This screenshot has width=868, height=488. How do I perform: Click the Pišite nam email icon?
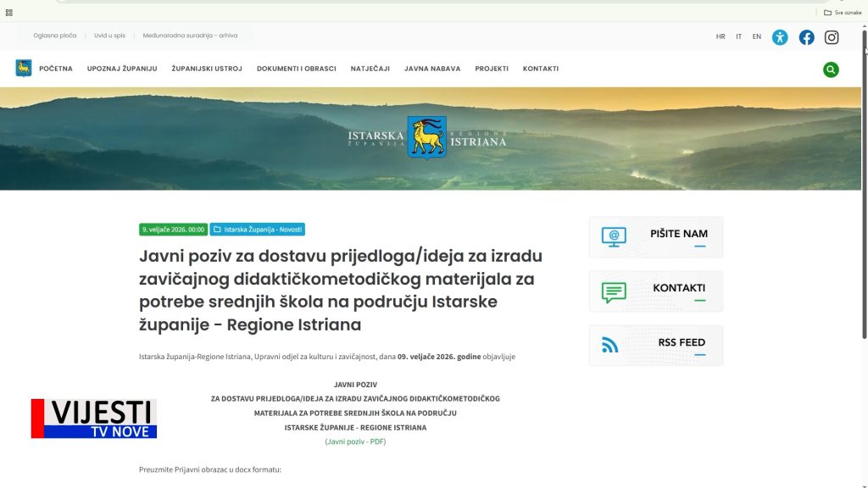614,237
